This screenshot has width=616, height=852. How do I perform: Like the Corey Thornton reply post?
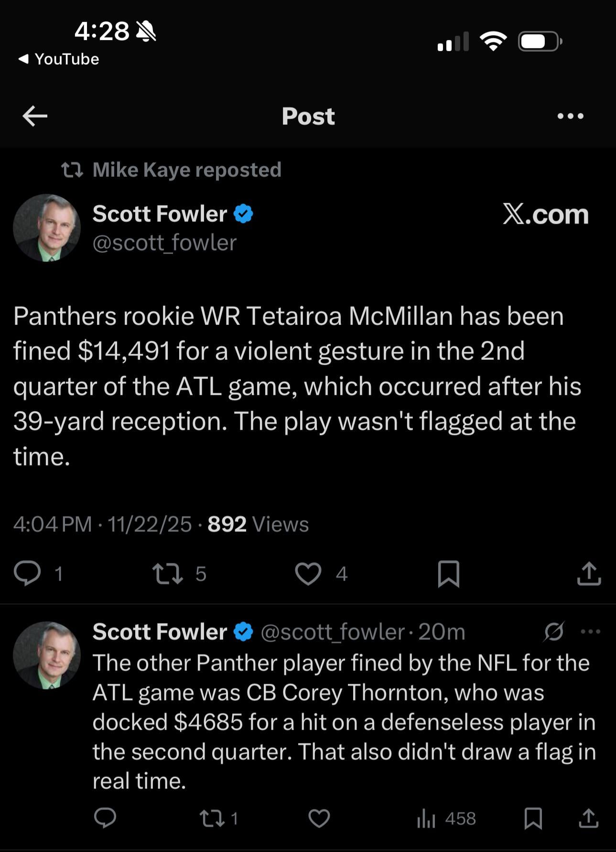pos(319,818)
